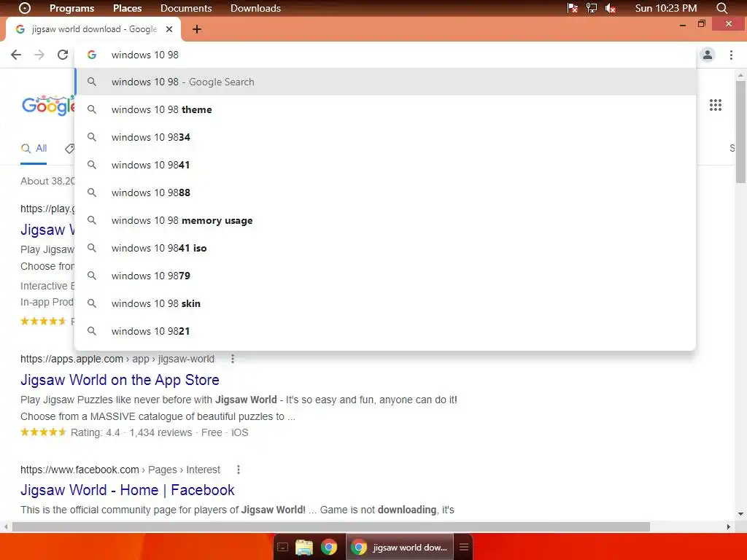This screenshot has width=747, height=560.
Task: Click the jigsaw world taskbar window button
Action: pyautogui.click(x=400, y=547)
